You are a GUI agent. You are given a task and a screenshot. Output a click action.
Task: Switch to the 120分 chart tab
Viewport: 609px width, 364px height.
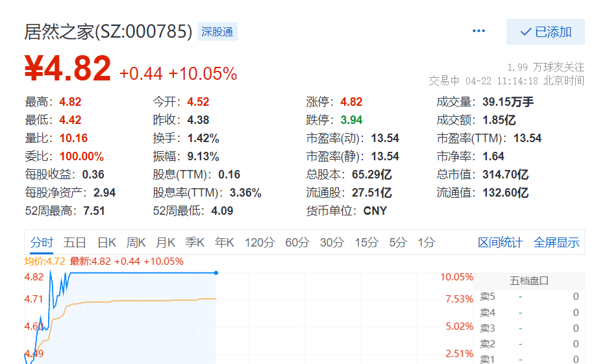[260, 243]
